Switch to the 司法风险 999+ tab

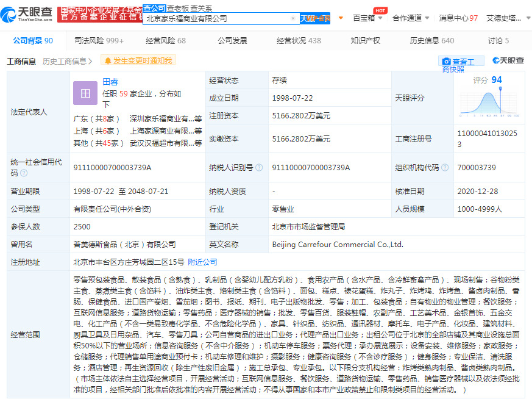[x=99, y=41]
